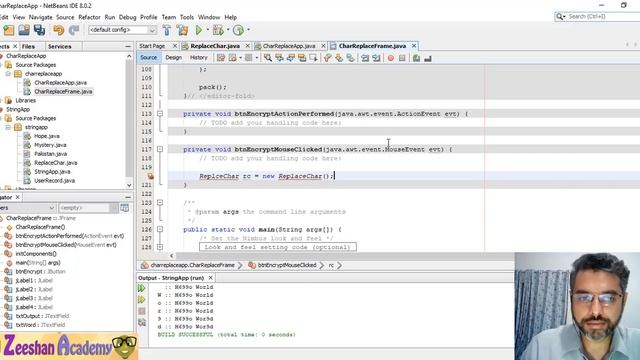The width and height of the screenshot is (640, 360).
Task: Switch to the CharReplaceApp.java editor tab
Action: coord(288,46)
